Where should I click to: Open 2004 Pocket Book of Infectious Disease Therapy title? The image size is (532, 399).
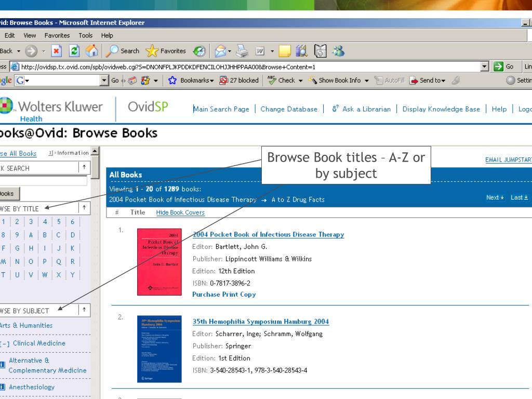(x=268, y=234)
